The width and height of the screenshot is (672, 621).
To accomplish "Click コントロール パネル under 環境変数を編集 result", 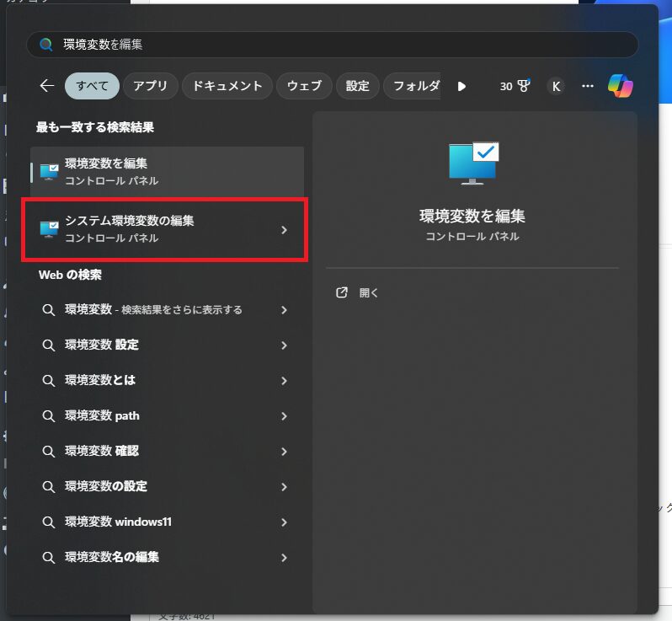I will pyautogui.click(x=111, y=180).
